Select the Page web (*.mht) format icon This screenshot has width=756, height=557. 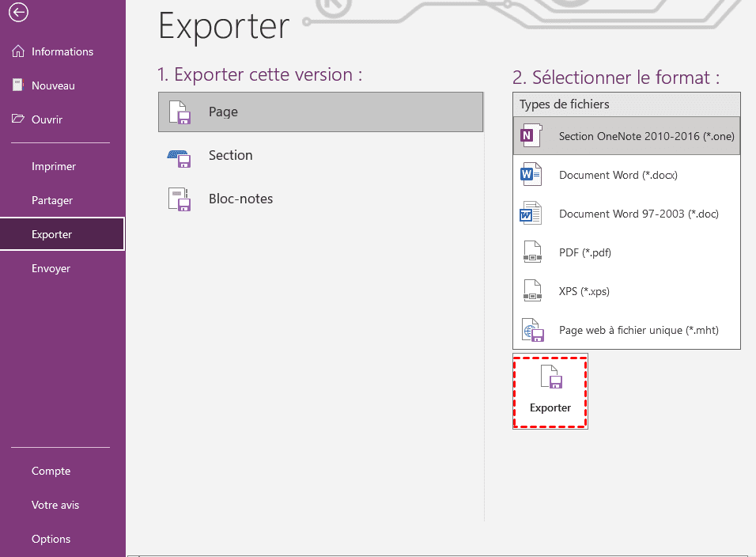point(530,329)
